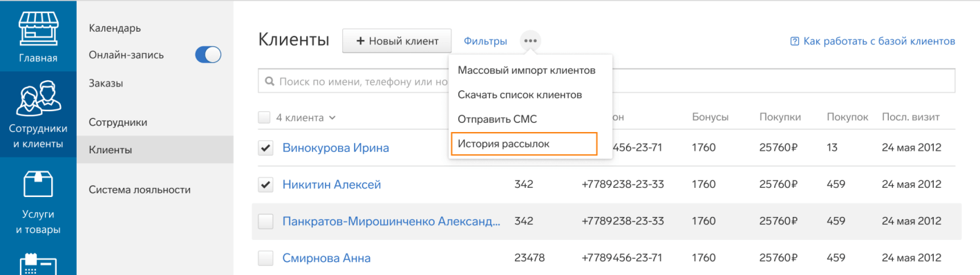Open the calendar icon at the sidebar bottom
The height and width of the screenshot is (275, 980).
coord(38,265)
